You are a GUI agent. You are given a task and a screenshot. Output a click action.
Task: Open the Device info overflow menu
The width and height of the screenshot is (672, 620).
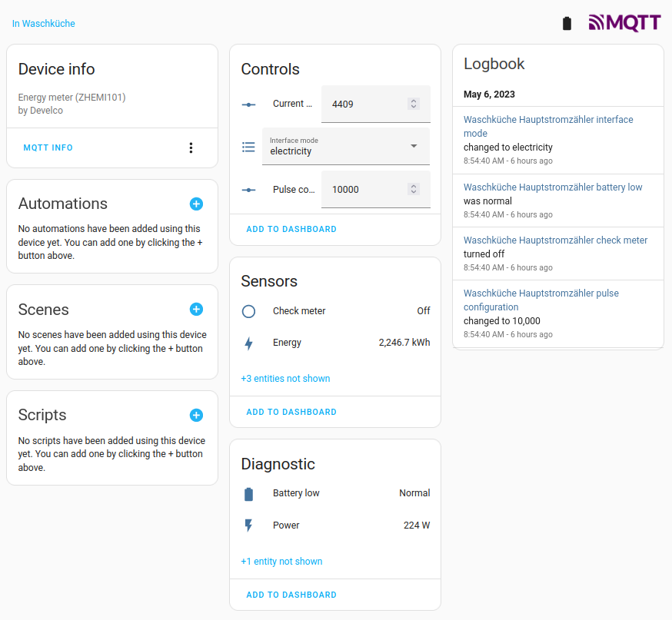point(191,148)
